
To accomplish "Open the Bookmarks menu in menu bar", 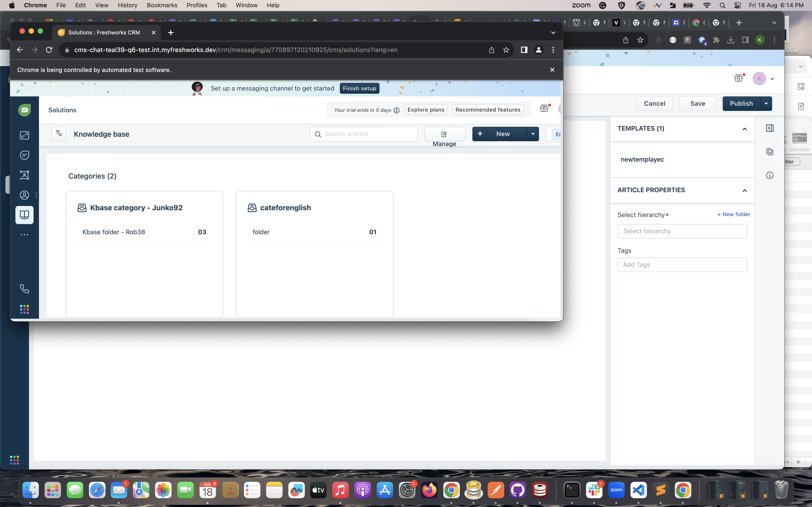I will [162, 5].
